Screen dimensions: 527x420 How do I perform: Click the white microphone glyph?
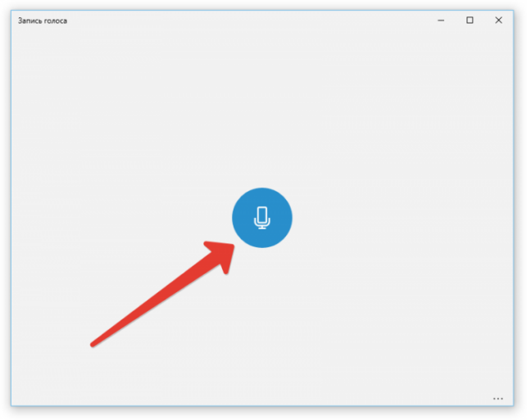(261, 218)
